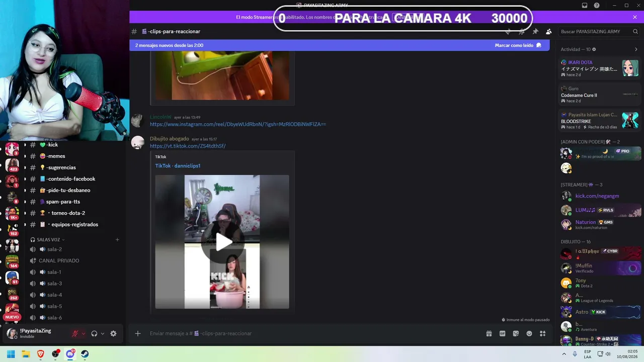Join the sala-5 voice channel

pos(75,306)
